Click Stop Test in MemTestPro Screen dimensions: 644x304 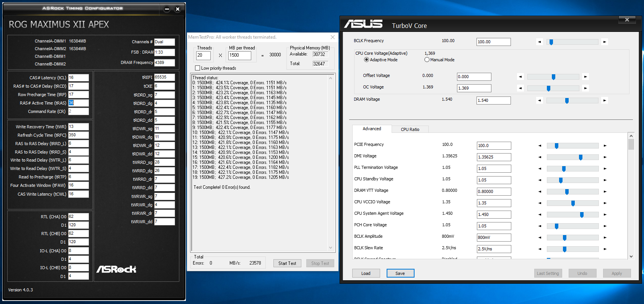coord(320,263)
